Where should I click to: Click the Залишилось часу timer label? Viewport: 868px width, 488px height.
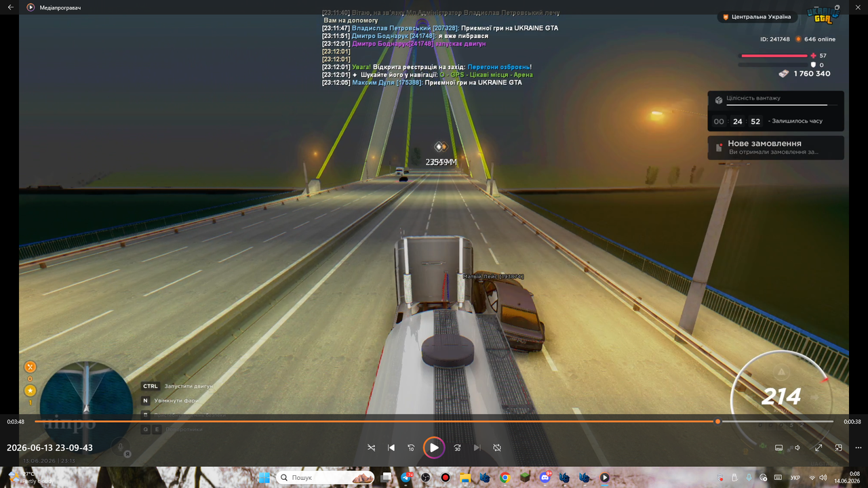pos(795,121)
